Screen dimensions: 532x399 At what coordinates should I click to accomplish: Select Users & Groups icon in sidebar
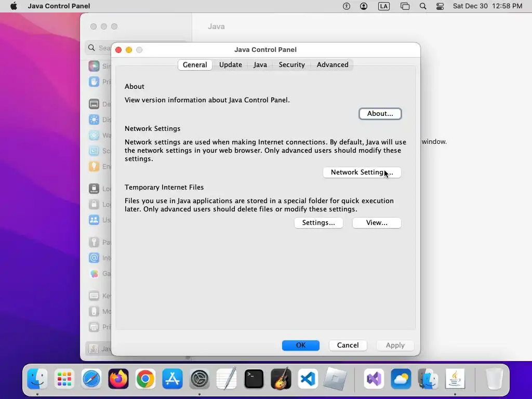click(94, 220)
